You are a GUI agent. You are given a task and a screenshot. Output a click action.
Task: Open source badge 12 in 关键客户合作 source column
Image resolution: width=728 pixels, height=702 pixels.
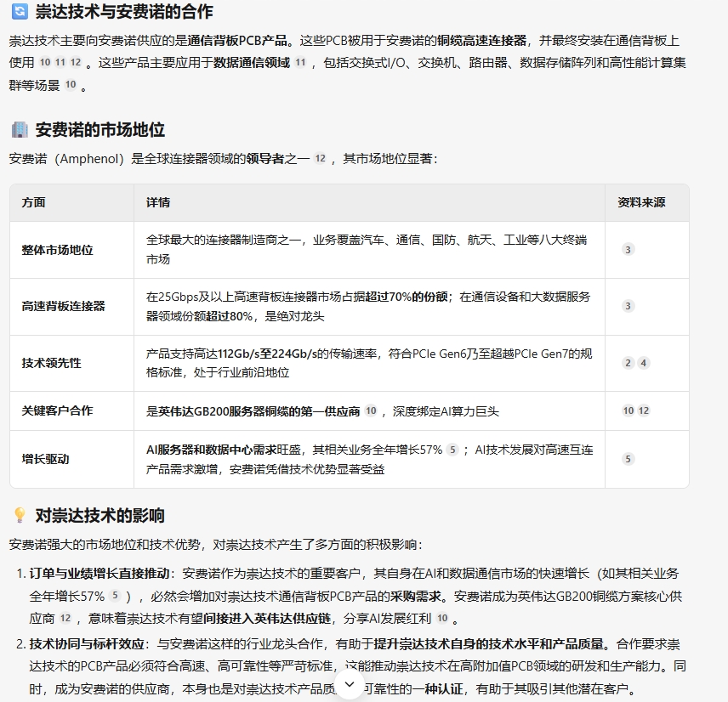[644, 410]
